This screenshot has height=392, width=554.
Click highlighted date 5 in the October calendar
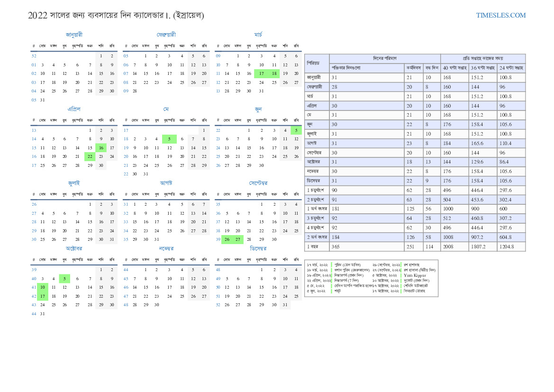(64, 279)
